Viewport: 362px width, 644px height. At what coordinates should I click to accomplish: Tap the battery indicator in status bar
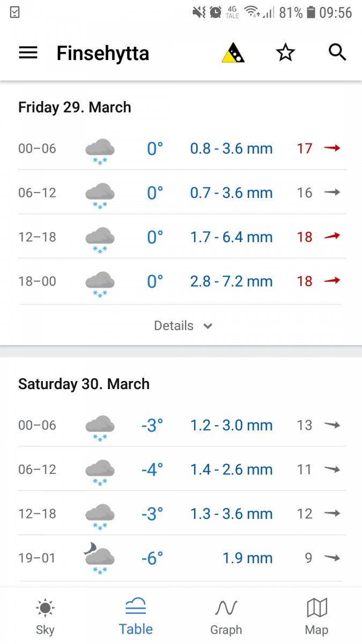(x=312, y=12)
